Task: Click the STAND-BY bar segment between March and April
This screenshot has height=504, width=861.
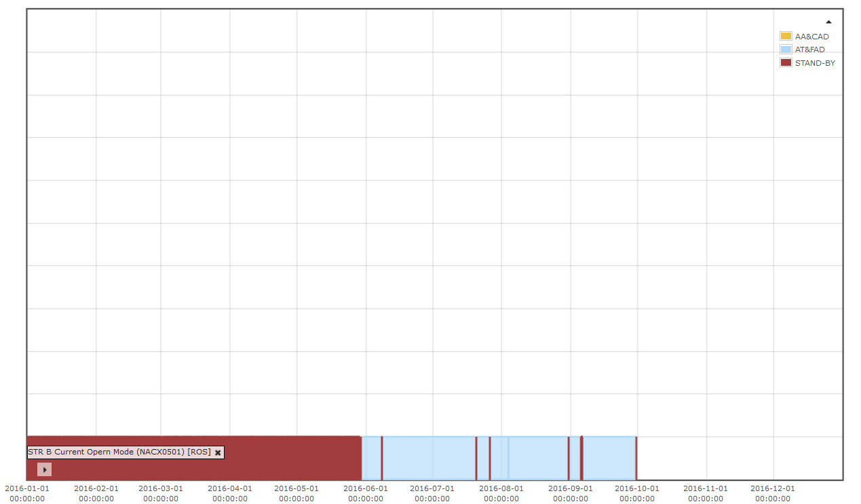Action: [195, 468]
